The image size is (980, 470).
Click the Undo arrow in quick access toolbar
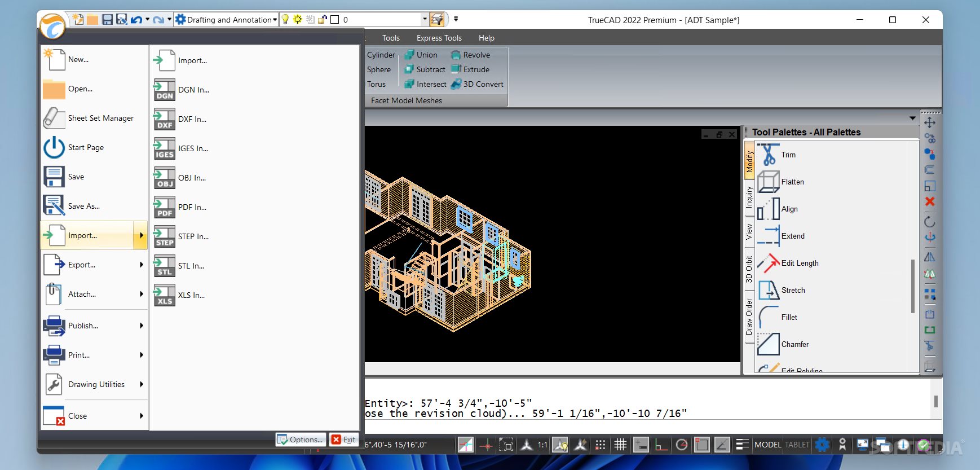coord(136,20)
